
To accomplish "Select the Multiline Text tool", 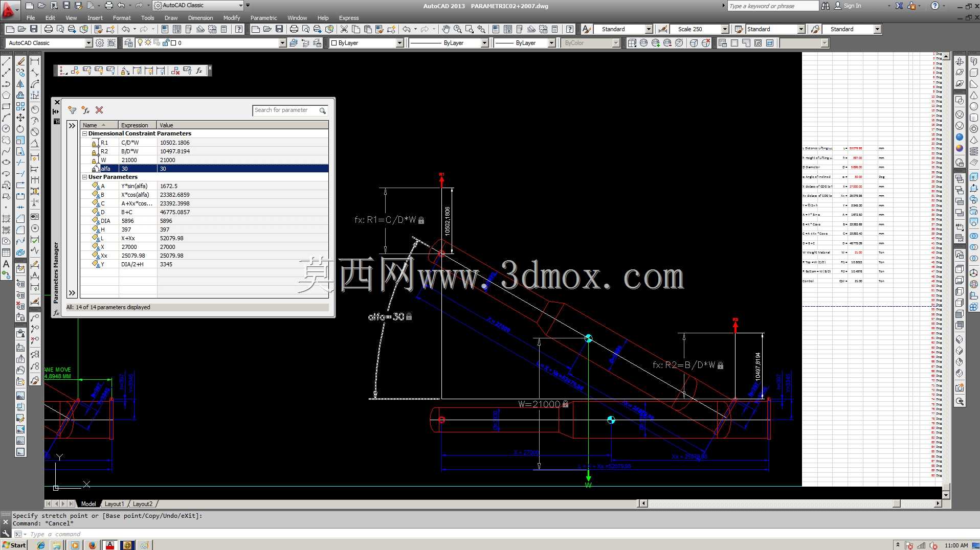I will (x=6, y=264).
